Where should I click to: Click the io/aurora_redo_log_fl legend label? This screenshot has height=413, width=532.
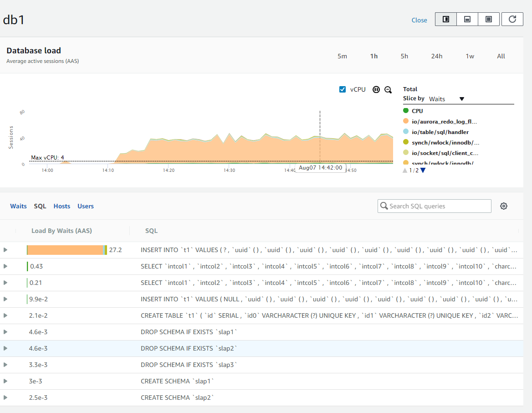pos(445,122)
